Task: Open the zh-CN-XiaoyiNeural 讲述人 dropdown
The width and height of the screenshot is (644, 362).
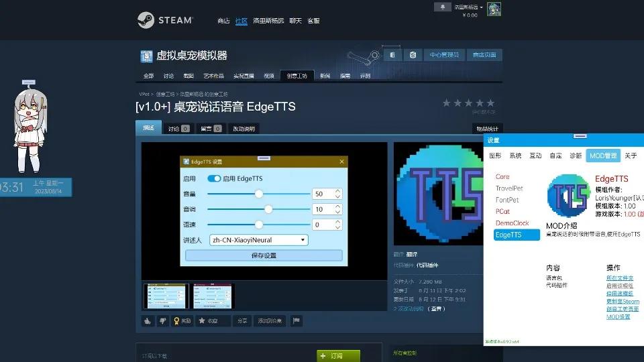Action: (x=259, y=240)
